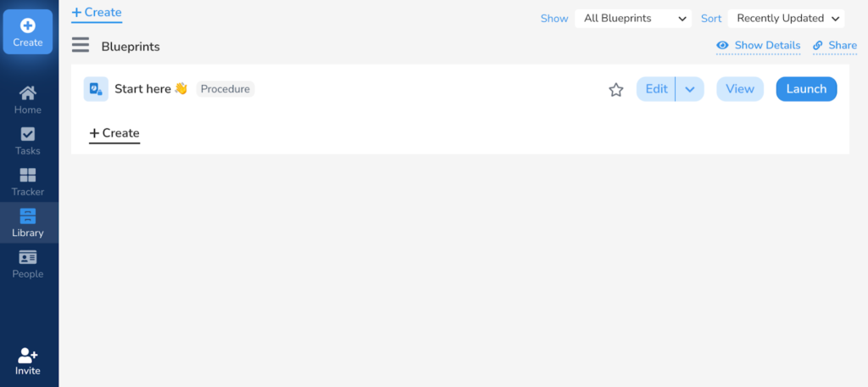Click + Create below Start here blueprint
This screenshot has height=387, width=868.
click(x=114, y=133)
